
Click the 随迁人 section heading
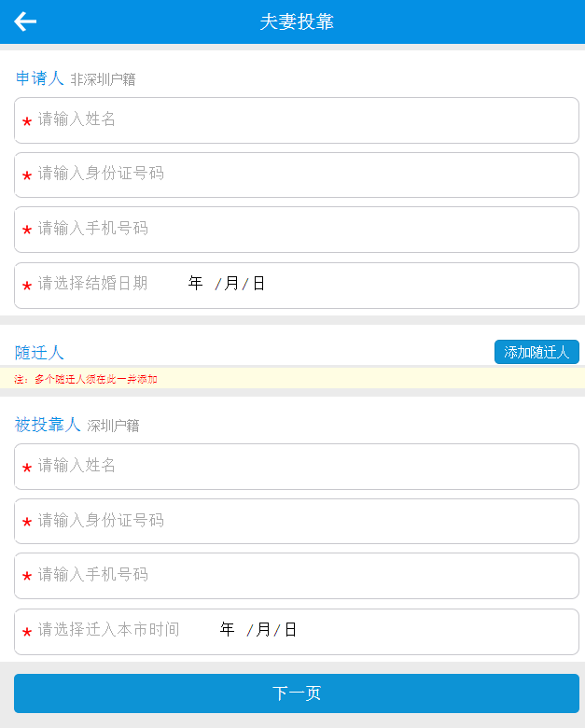39,353
